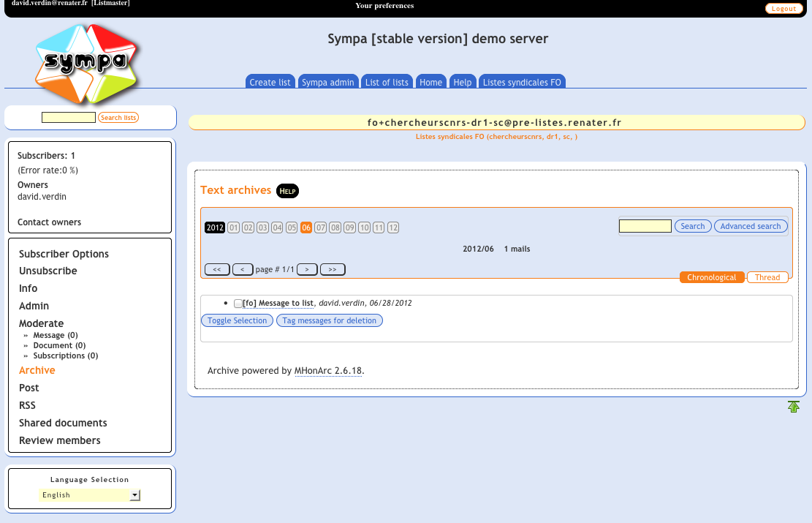The image size is (812, 523).
Task: Click the green scroll-to-top arrow icon
Action: [x=793, y=407]
